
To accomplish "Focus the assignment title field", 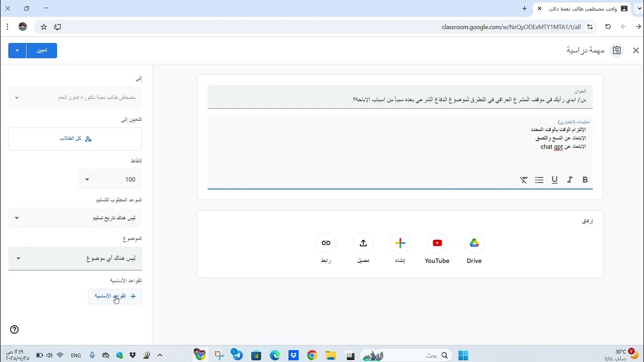I will pyautogui.click(x=400, y=97).
